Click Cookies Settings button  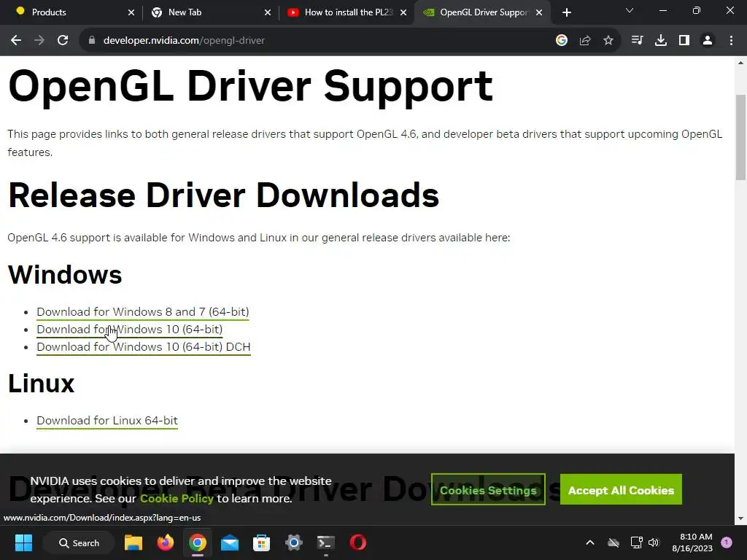488,489
